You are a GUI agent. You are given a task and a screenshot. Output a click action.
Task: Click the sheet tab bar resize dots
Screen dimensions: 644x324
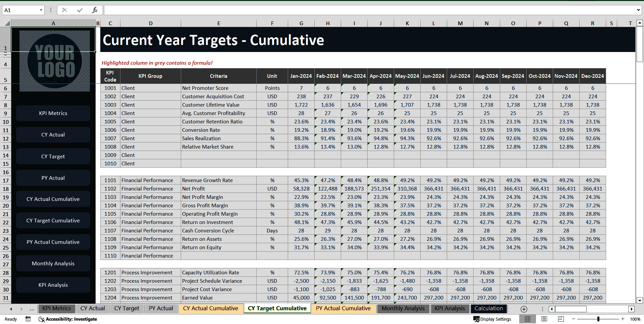point(542,309)
